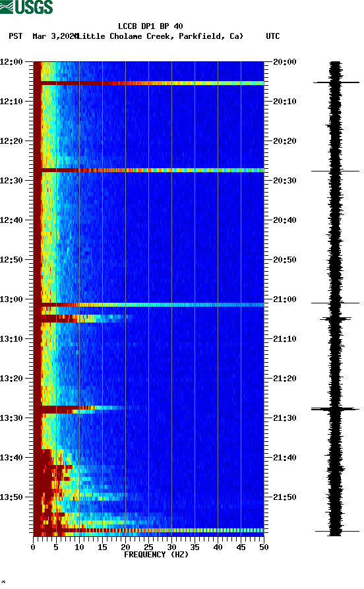This screenshot has height=589, width=364.
Task: Click the 50 Hz frequency tick label
Action: pyautogui.click(x=264, y=547)
